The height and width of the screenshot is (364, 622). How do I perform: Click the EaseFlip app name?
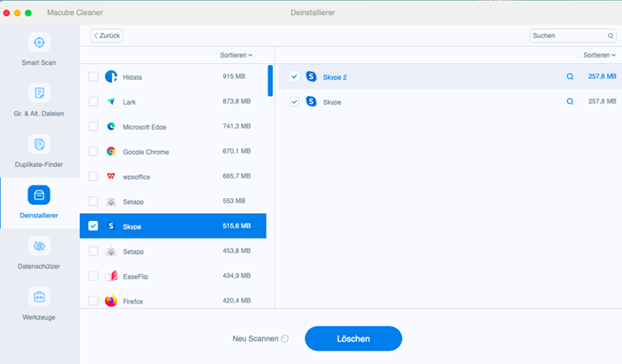[136, 276]
